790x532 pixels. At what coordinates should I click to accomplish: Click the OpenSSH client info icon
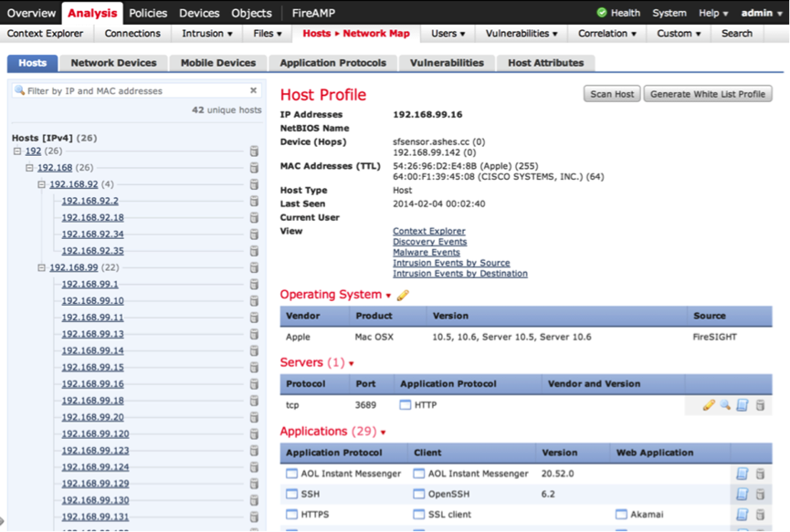point(418,495)
